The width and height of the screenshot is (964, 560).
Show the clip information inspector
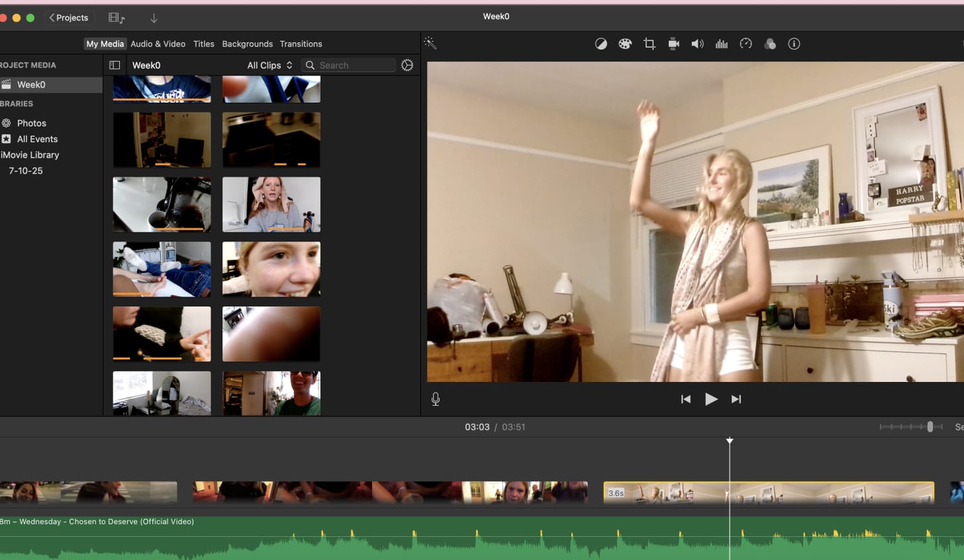tap(794, 44)
